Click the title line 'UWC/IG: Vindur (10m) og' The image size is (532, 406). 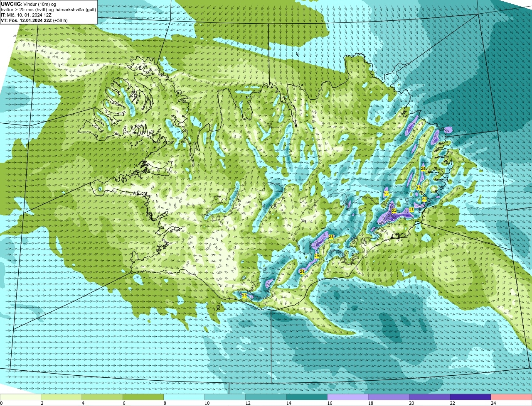(29, 4)
